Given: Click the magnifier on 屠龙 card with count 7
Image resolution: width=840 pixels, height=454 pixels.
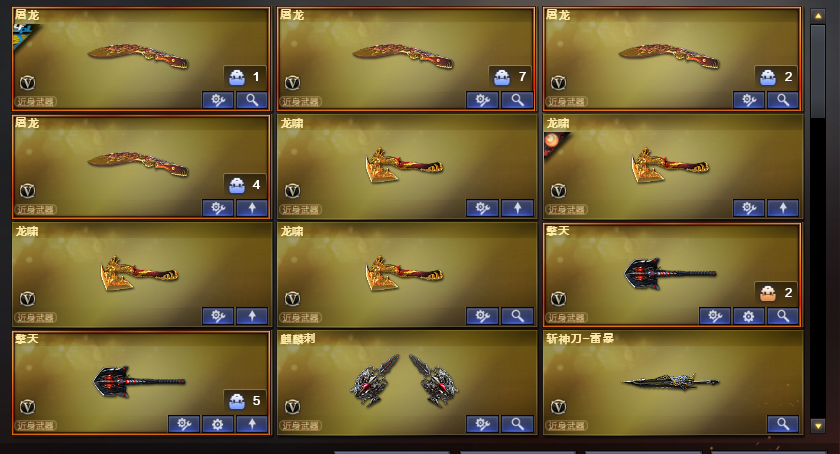Looking at the screenshot, I should click(x=517, y=100).
